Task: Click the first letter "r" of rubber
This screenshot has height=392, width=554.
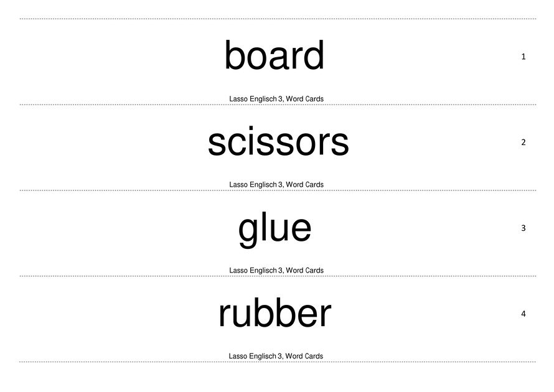Action: coord(225,316)
